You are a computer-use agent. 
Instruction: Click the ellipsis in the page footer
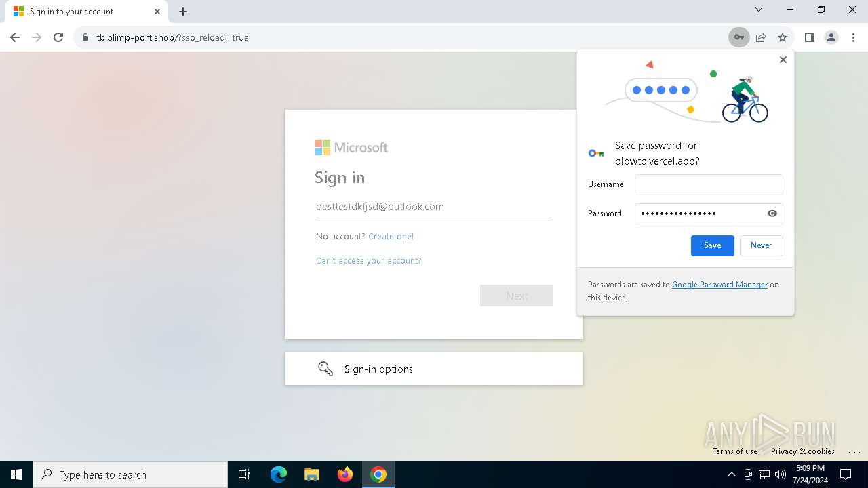click(854, 452)
